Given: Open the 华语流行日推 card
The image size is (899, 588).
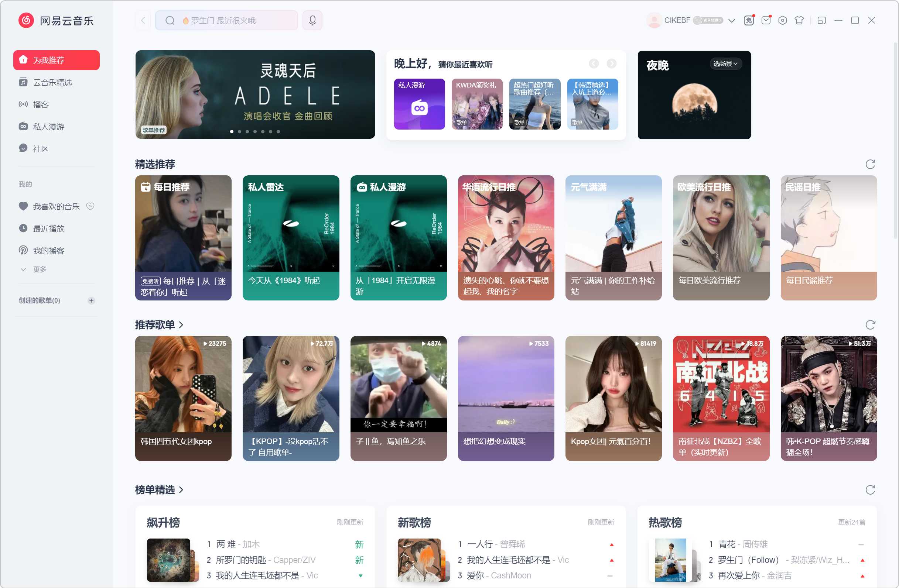Looking at the screenshot, I should tap(506, 238).
